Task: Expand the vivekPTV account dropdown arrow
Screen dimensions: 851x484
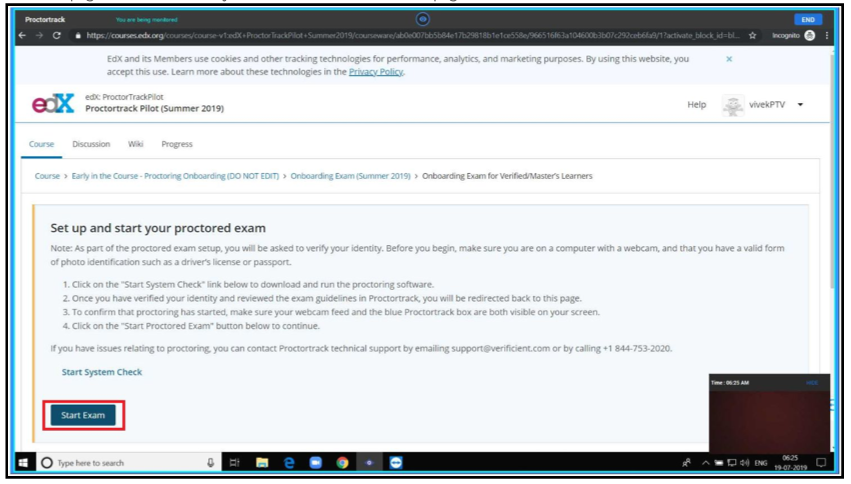Action: [x=800, y=105]
